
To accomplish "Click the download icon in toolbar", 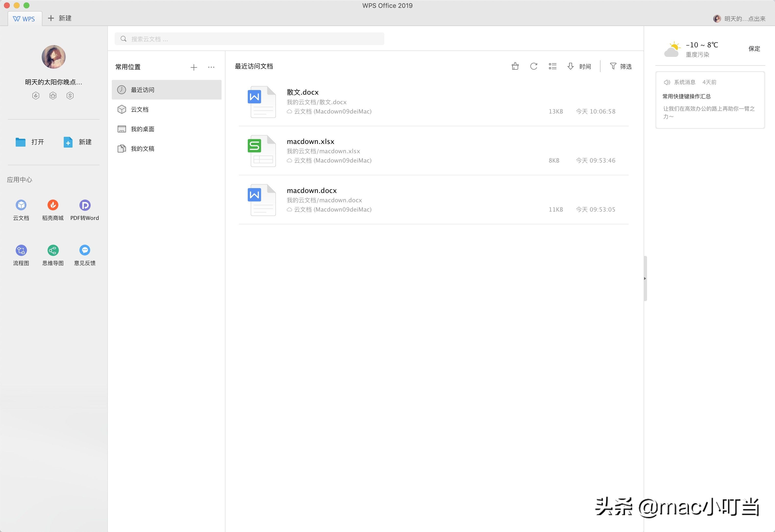I will (570, 66).
